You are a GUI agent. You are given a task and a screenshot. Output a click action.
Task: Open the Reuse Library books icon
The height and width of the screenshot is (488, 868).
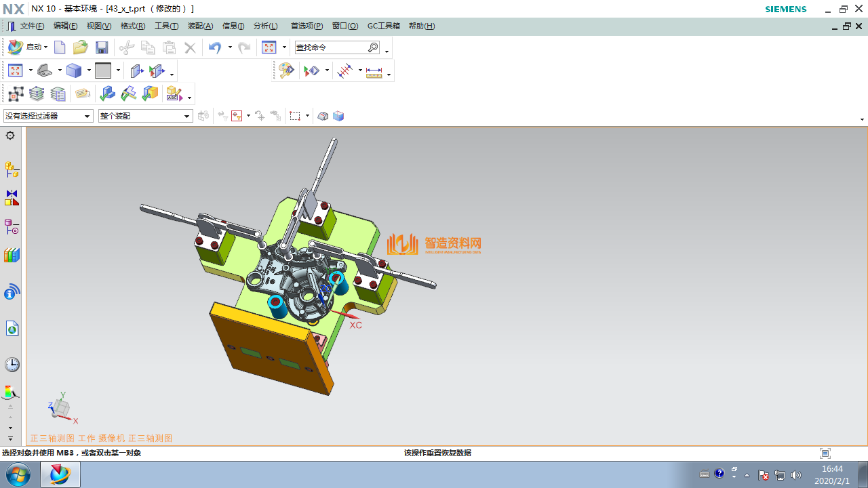12,256
